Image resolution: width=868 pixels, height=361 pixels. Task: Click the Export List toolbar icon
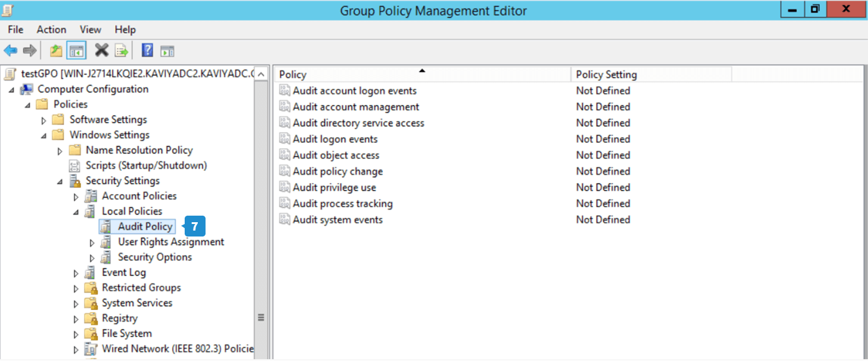[x=122, y=51]
